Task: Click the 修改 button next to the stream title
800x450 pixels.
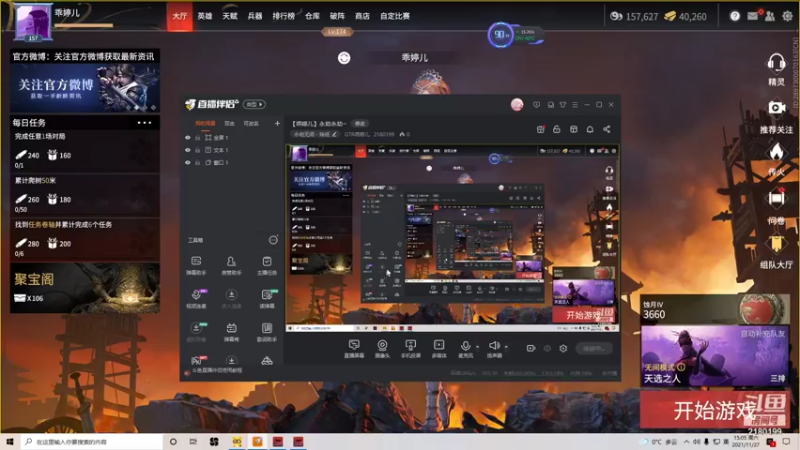Action: pyautogui.click(x=360, y=123)
